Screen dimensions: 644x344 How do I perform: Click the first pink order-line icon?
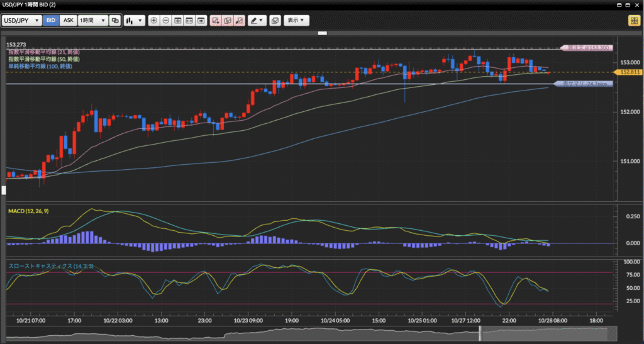[x=216, y=20]
